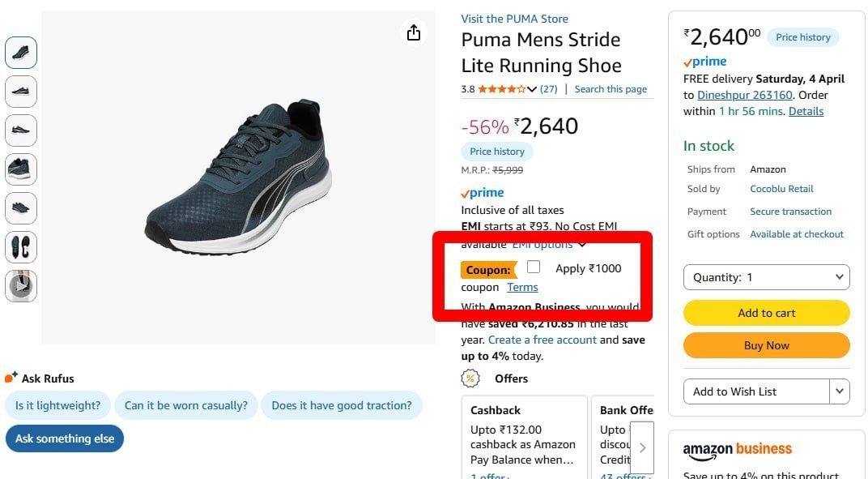Open the star rating dropdown chevron

click(x=532, y=89)
